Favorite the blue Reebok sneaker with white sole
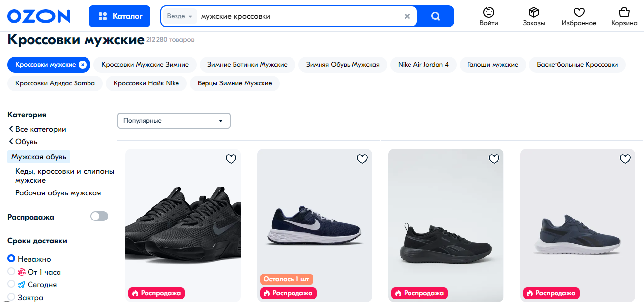644x302 pixels. 625,159
